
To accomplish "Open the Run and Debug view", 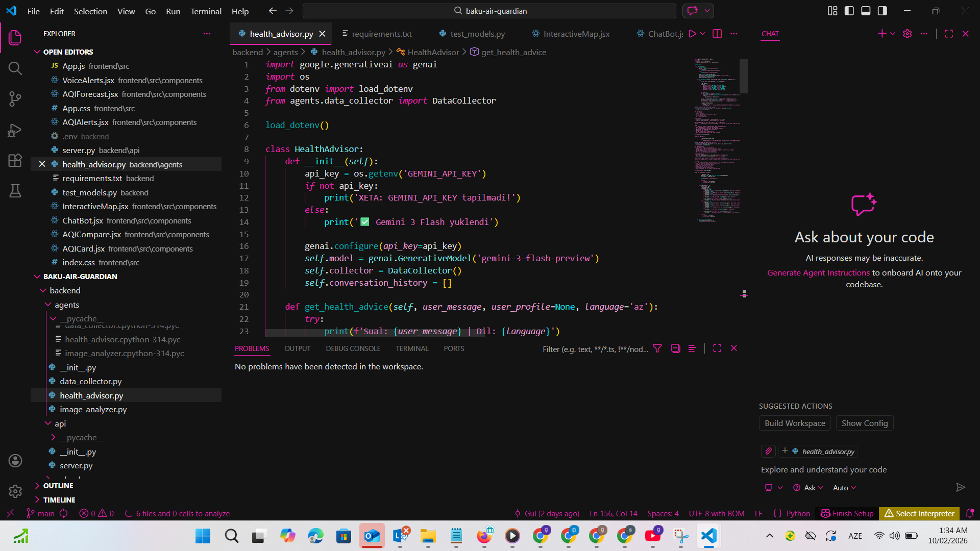I will coord(15,130).
